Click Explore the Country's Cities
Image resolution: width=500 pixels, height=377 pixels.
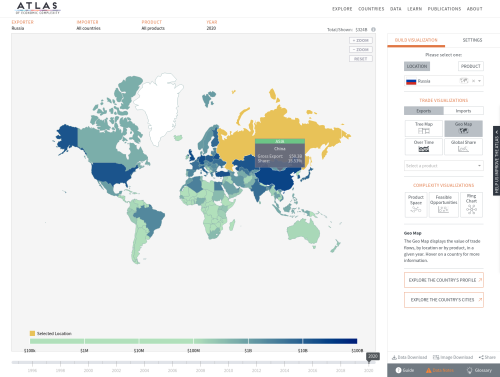click(x=444, y=300)
